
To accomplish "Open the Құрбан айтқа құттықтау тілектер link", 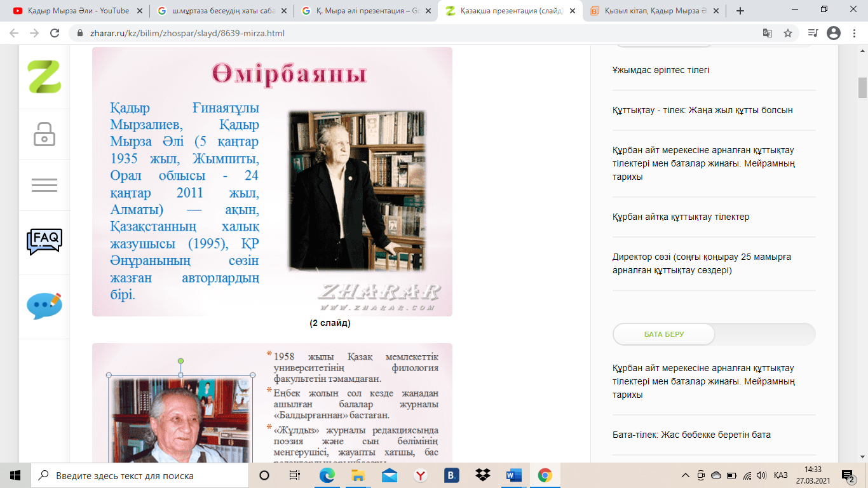I will click(x=681, y=217).
